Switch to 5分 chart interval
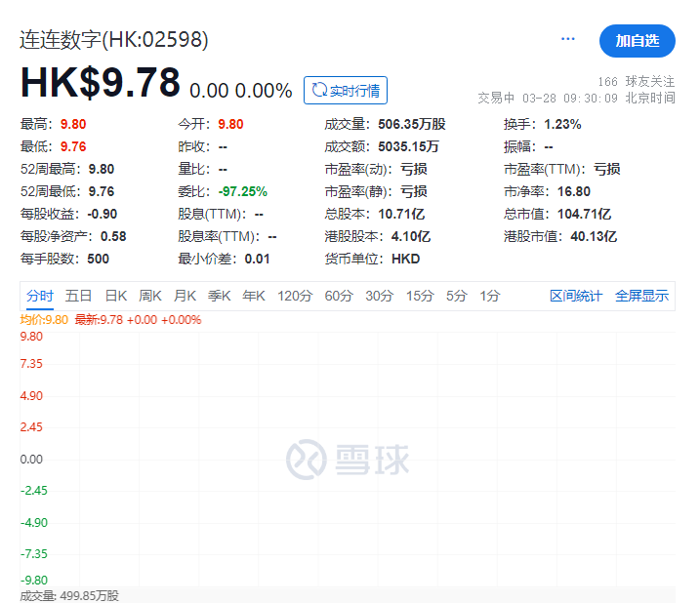The image size is (700, 603). point(457,296)
